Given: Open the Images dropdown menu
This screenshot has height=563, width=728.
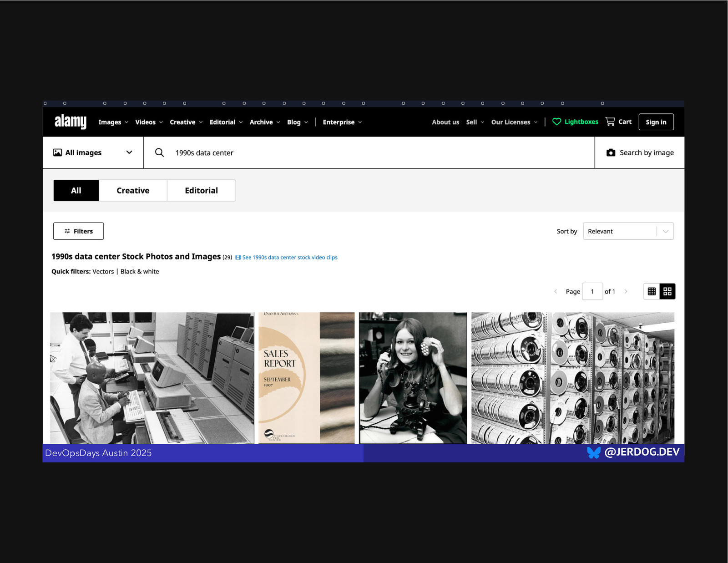Looking at the screenshot, I should click(113, 122).
